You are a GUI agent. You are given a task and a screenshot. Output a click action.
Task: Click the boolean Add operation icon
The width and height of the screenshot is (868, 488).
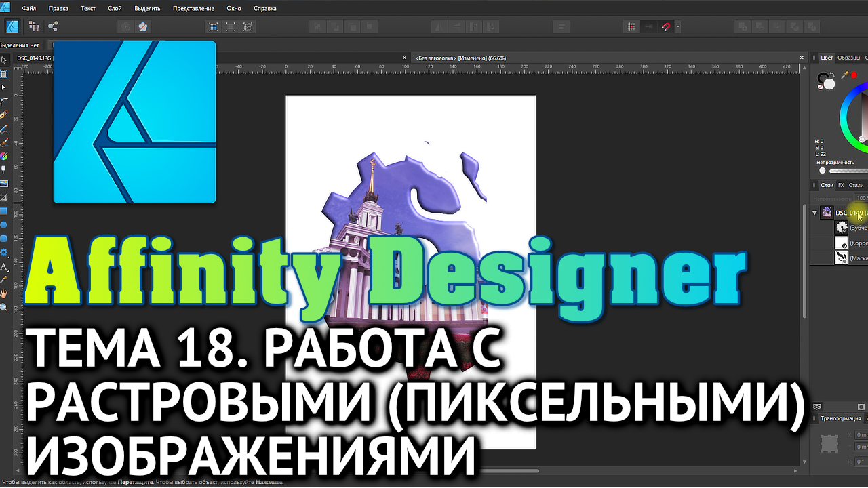pyautogui.click(x=743, y=27)
